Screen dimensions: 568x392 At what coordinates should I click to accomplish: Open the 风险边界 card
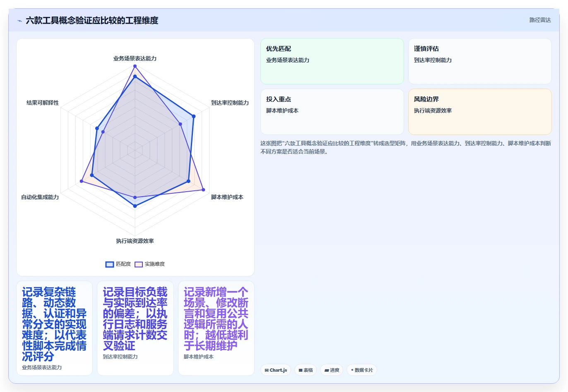point(480,112)
